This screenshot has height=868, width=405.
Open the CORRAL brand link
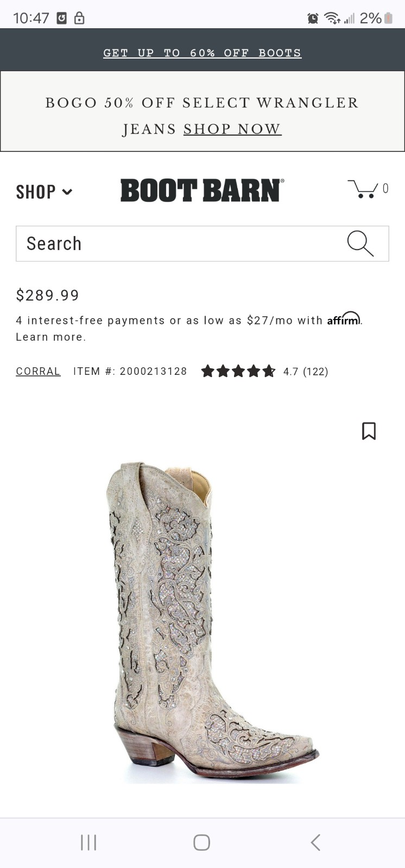[38, 372]
